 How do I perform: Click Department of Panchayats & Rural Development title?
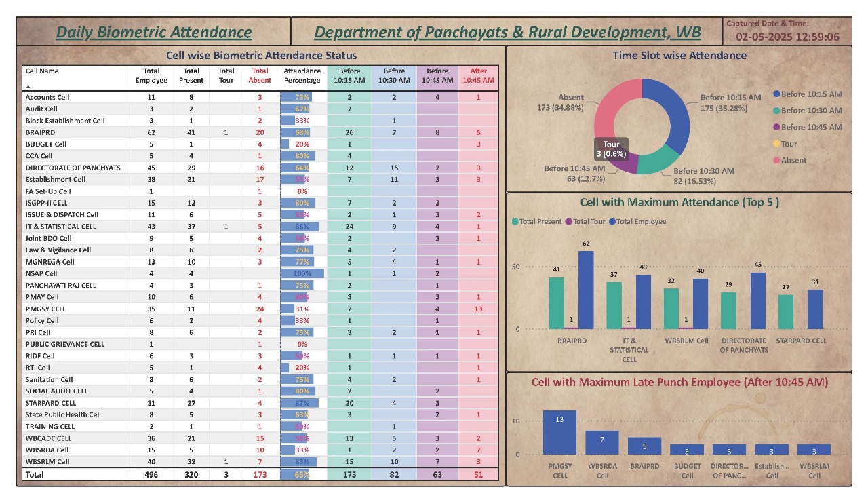[x=507, y=32]
